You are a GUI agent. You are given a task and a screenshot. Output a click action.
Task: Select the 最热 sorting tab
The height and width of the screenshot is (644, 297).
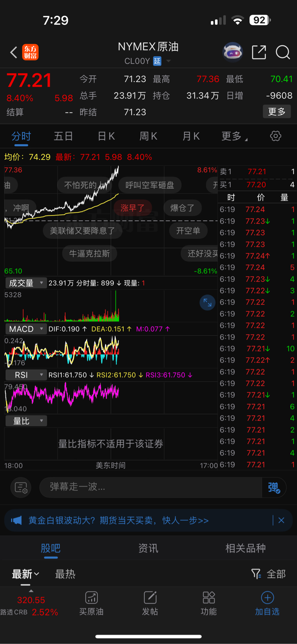[x=65, y=574]
